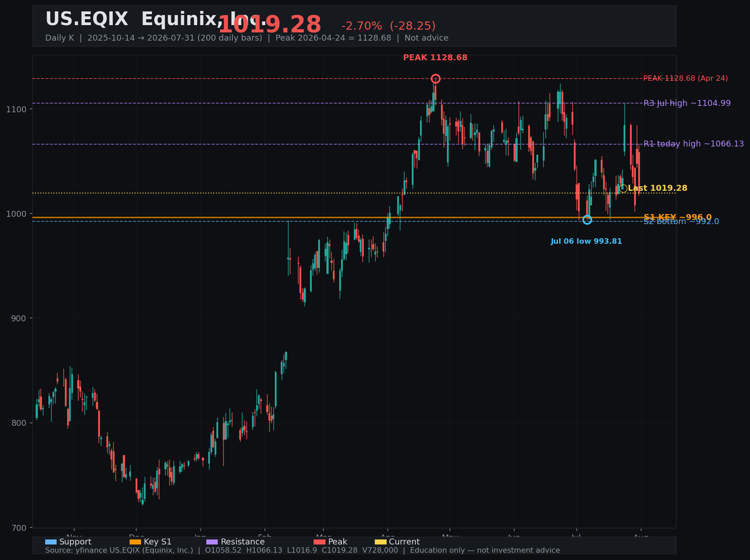The image size is (750, 560).
Task: Click the open value "O1058.52" in footer
Action: 223,550
